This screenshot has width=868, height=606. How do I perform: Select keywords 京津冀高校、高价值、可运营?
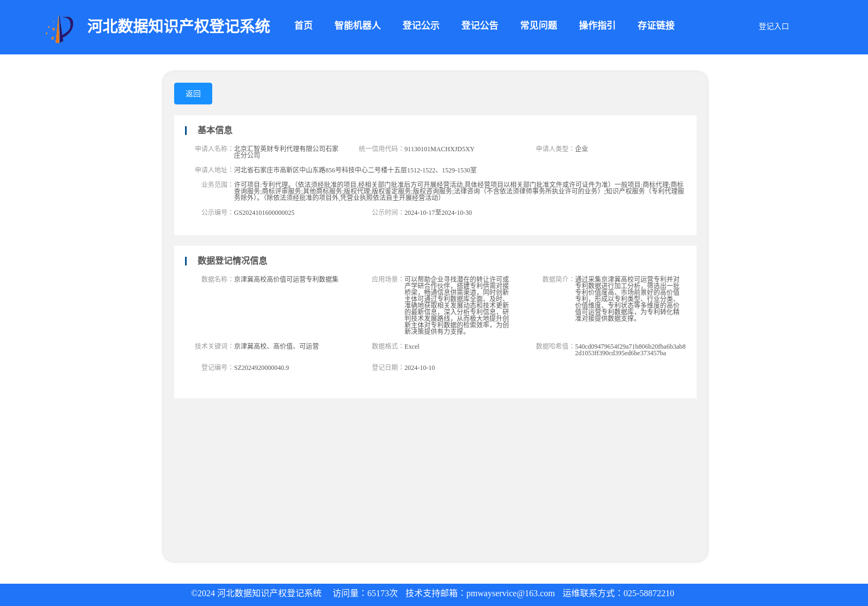(x=276, y=347)
